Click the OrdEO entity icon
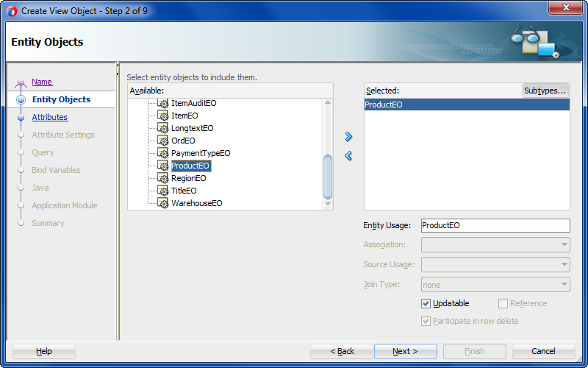This screenshot has width=588, height=368. 162,141
